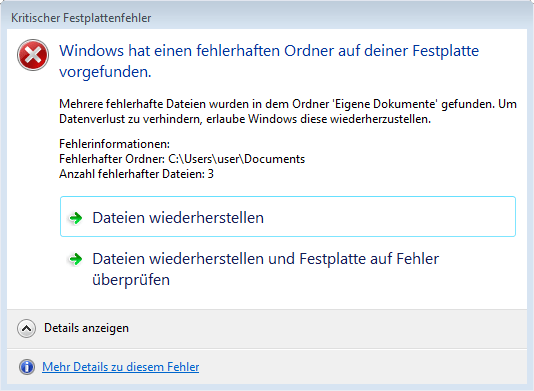Click the red error X icon
Viewport: 534px width, 391px height.
coord(33,55)
